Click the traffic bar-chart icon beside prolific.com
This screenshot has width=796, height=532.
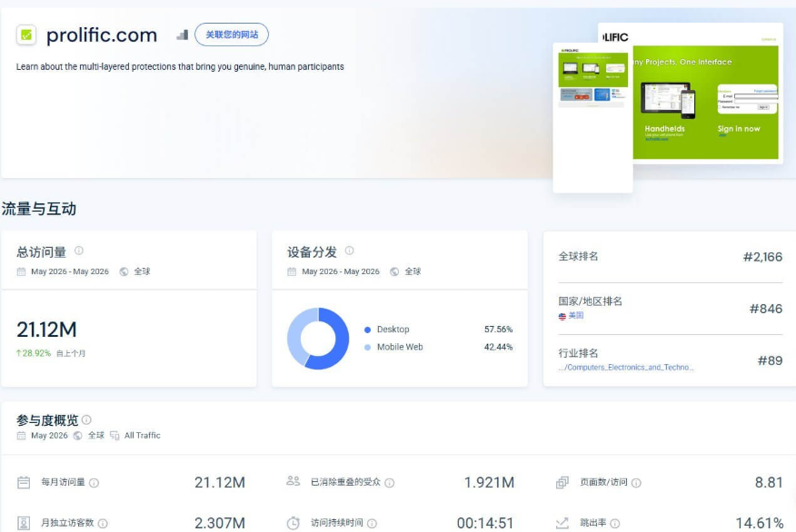183,34
